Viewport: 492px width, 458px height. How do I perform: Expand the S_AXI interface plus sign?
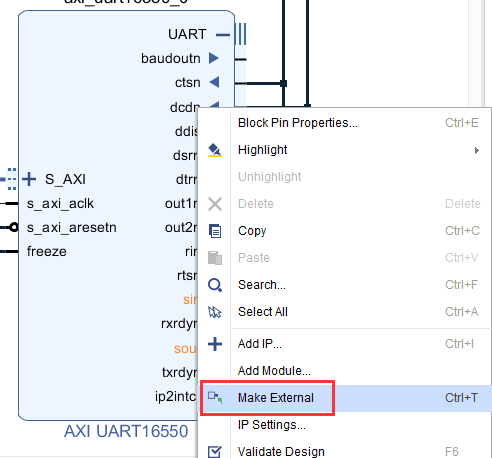click(x=29, y=179)
